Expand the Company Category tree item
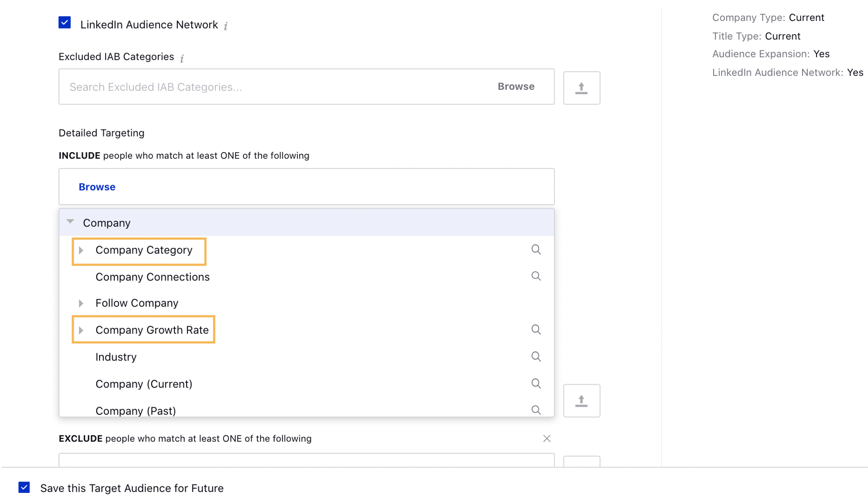Image resolution: width=868 pixels, height=499 pixels. coord(82,250)
